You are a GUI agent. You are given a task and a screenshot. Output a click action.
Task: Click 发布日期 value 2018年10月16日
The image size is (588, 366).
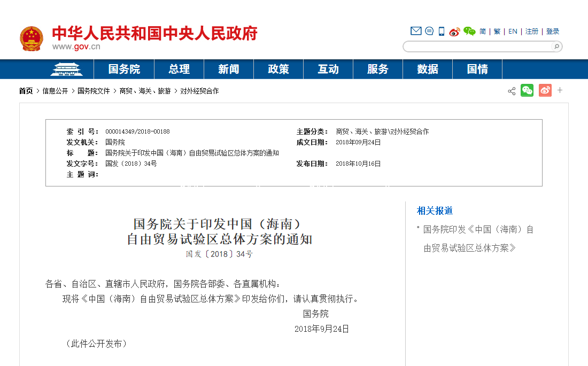point(358,163)
